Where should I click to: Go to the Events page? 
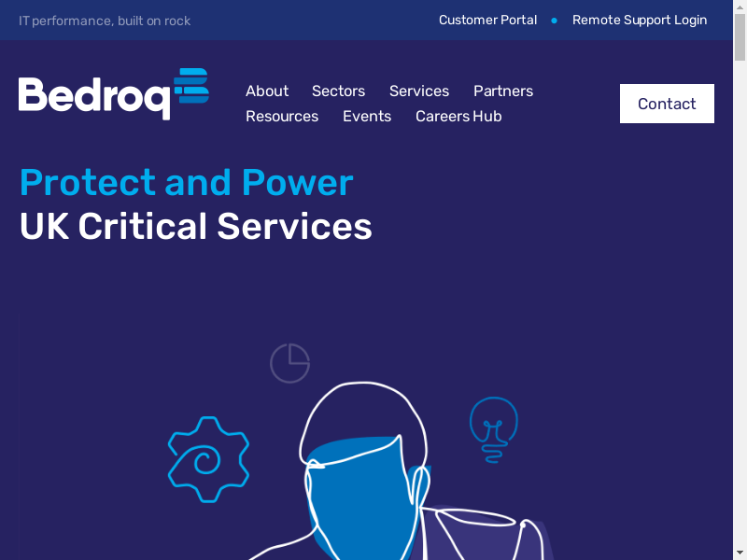[367, 116]
